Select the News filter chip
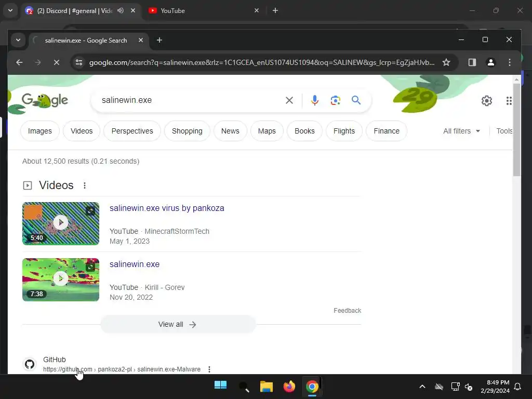This screenshot has width=532, height=399. click(230, 131)
